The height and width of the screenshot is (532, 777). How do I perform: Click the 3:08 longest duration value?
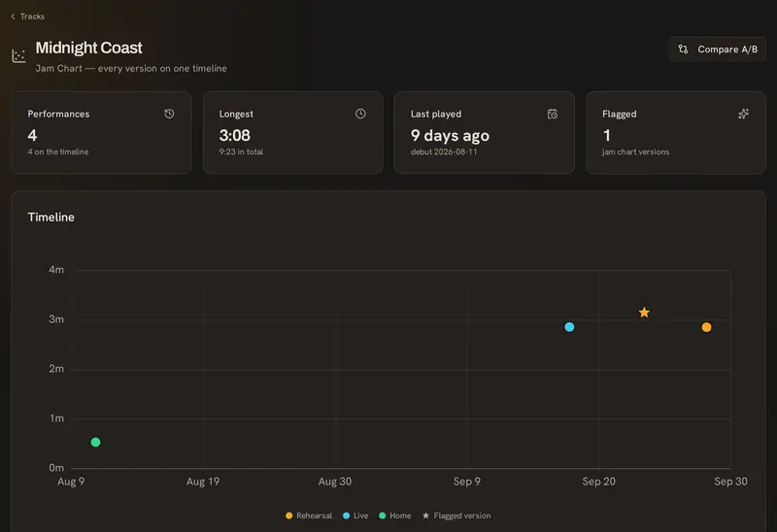(x=235, y=135)
